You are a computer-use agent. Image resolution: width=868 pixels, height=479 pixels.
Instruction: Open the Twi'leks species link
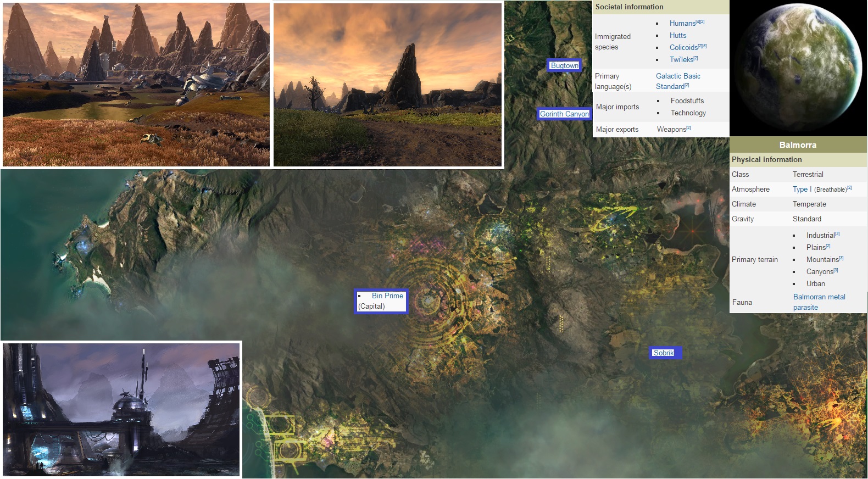[681, 59]
